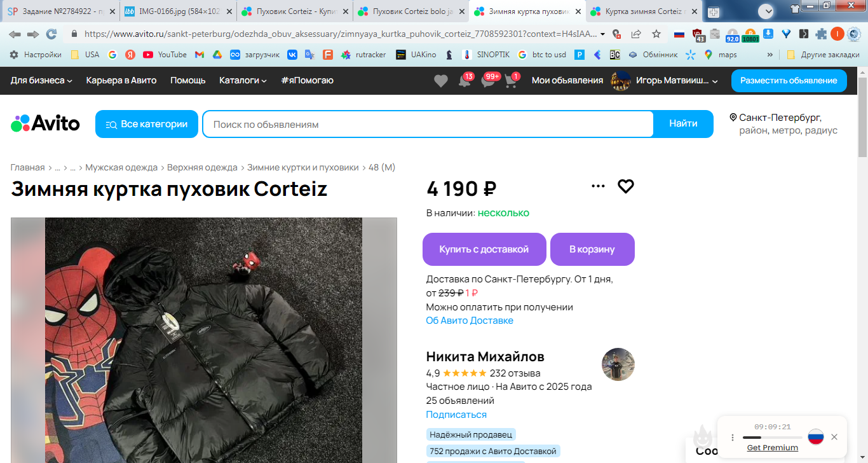Screen dimensions: 868x463
Task: Click Get Premium in the popup widget
Action: click(x=772, y=448)
